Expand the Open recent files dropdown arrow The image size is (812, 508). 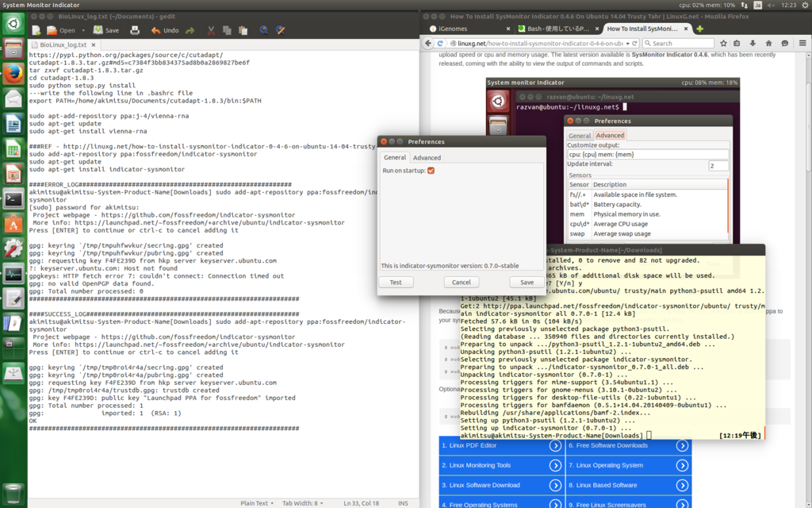pos(83,31)
